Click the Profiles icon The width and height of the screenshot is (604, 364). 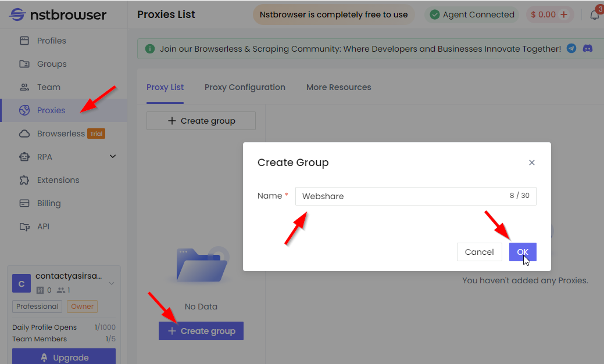click(24, 41)
